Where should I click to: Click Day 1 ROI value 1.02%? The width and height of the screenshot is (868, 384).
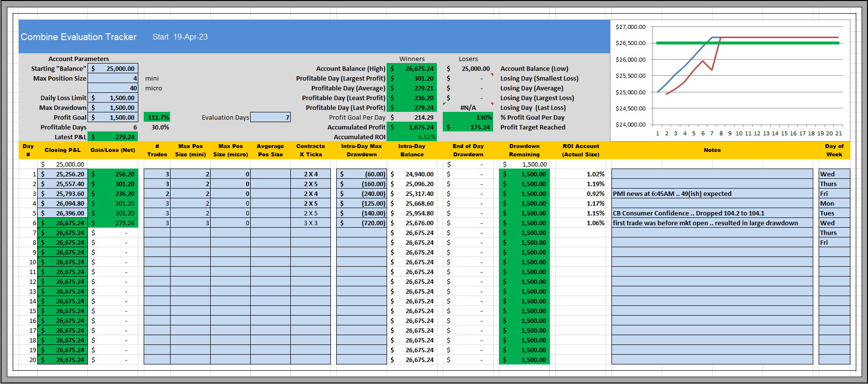pos(581,174)
